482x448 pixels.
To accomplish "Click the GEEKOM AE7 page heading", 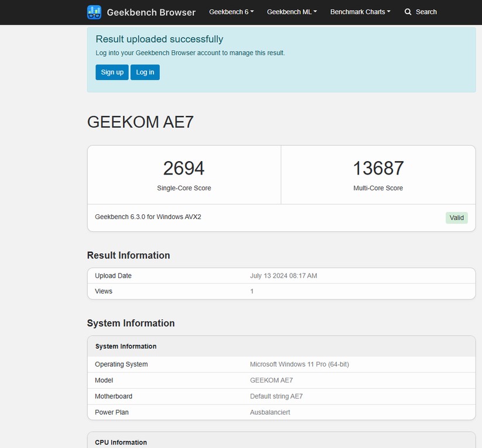I will click(x=140, y=122).
